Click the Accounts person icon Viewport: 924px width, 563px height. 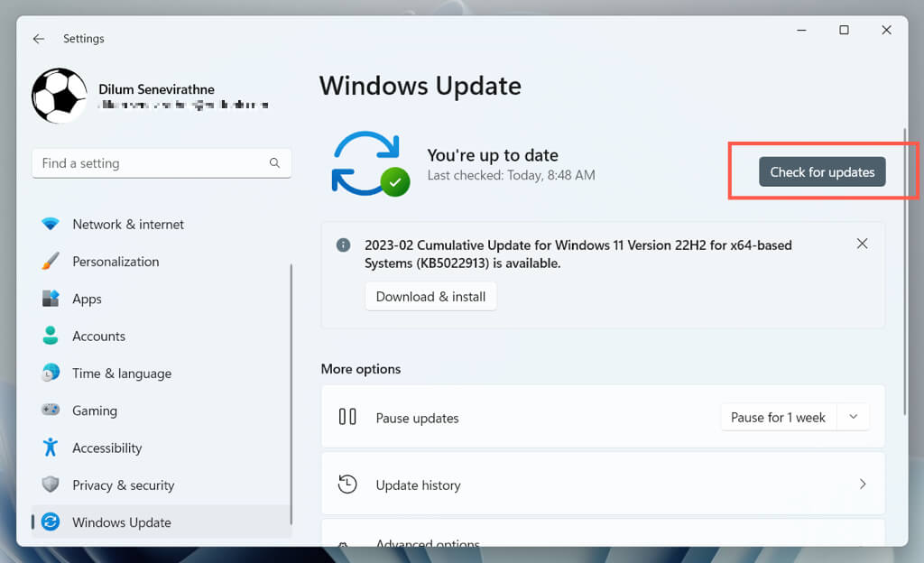coord(51,336)
